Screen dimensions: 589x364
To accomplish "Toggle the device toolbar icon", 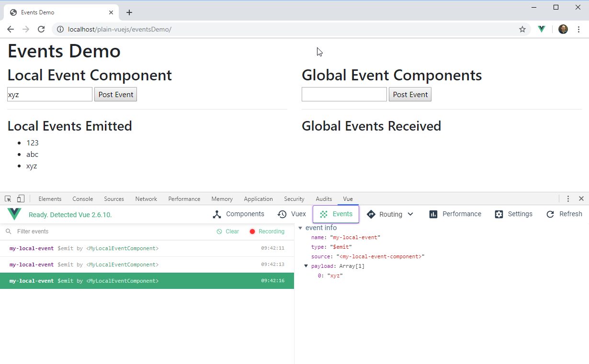I will click(x=21, y=199).
